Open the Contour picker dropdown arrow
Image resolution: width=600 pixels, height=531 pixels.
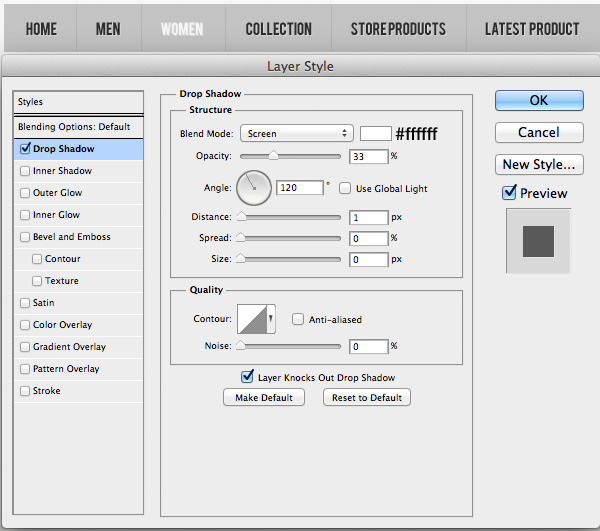[271, 319]
